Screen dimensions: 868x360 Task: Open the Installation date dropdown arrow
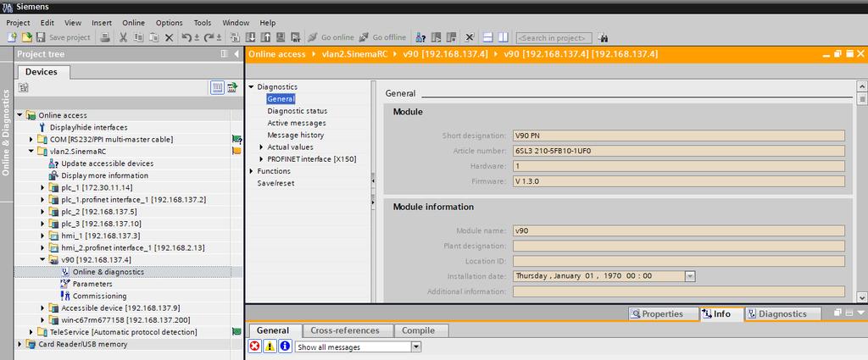pyautogui.click(x=690, y=275)
